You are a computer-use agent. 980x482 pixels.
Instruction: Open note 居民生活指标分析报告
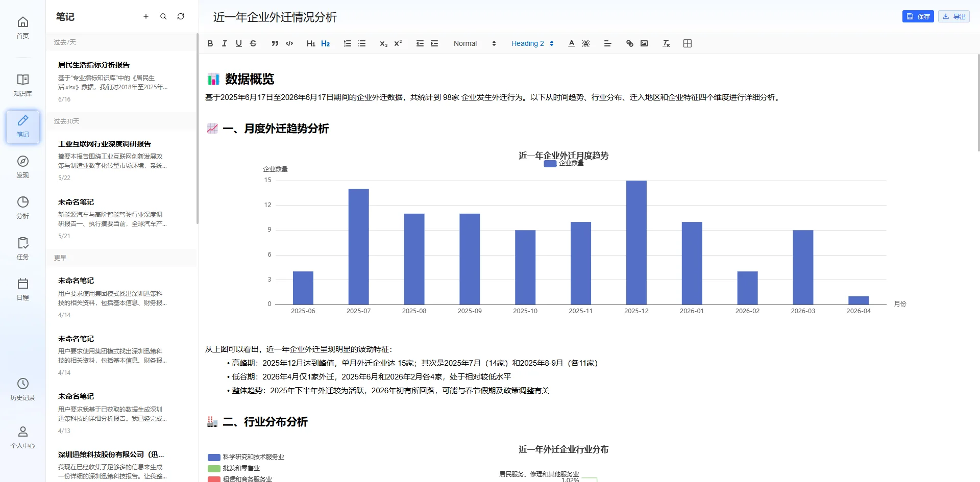(x=121, y=82)
